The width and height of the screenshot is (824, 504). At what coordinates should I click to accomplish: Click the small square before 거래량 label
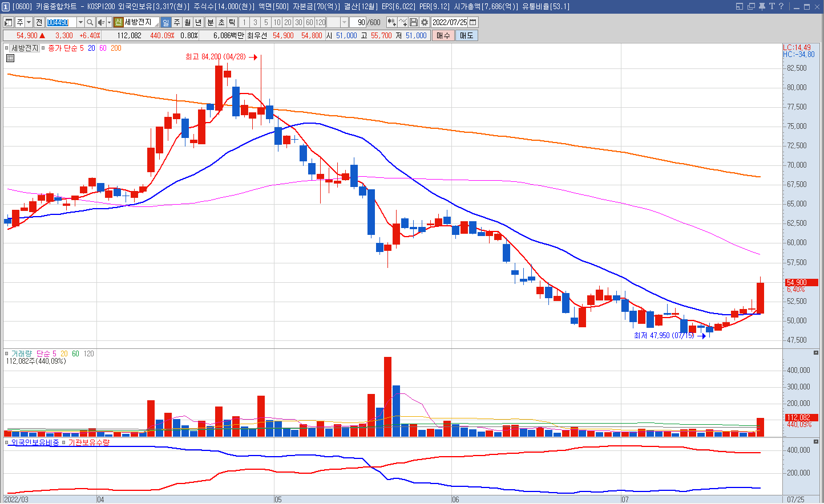pyautogui.click(x=7, y=354)
